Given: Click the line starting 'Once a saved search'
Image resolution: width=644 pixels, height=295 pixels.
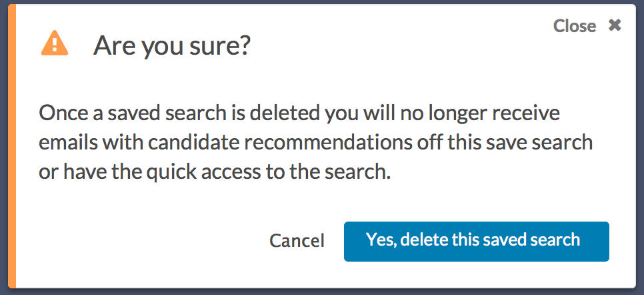Looking at the screenshot, I should point(299,113).
